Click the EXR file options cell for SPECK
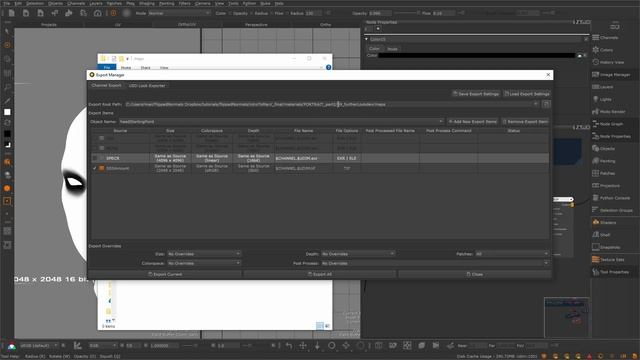The width and height of the screenshot is (640, 360). coord(347,158)
